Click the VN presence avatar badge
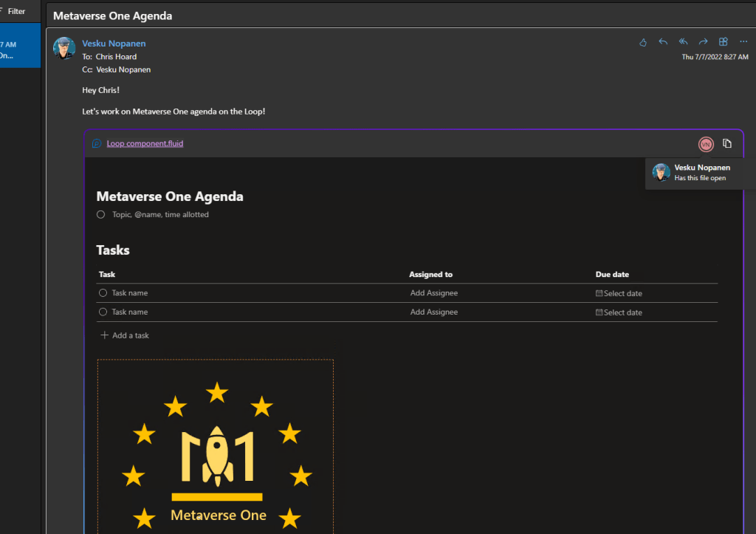The image size is (756, 534). (706, 144)
